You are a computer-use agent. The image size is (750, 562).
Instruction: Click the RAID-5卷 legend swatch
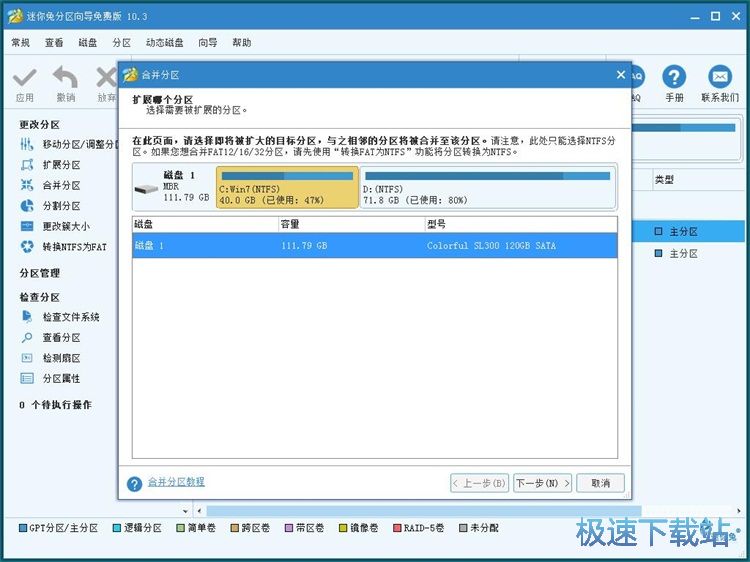click(x=397, y=528)
